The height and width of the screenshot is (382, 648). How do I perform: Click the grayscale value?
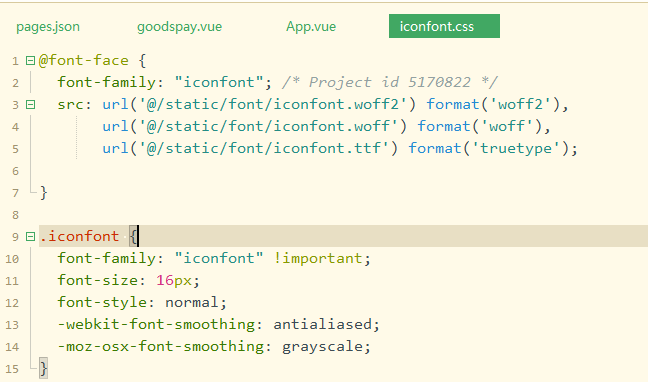click(322, 346)
